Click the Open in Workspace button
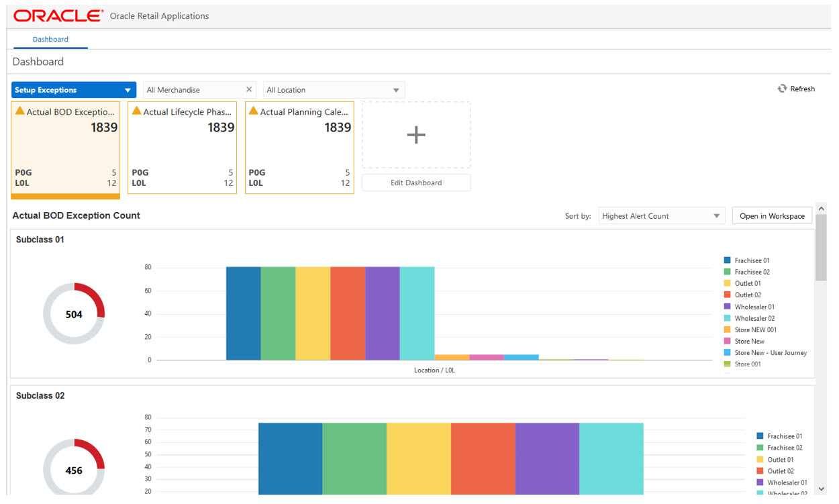 tap(772, 215)
